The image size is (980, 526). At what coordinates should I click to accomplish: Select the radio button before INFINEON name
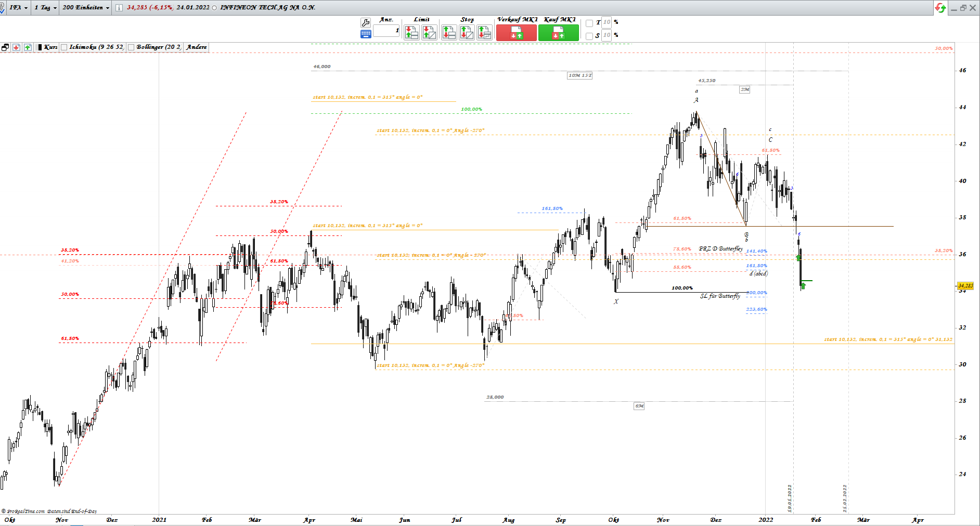point(214,8)
